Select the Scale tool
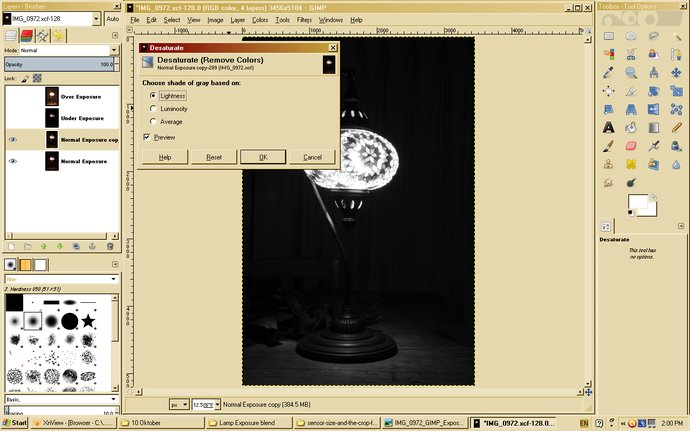The width and height of the screenshot is (690, 431). tap(676, 91)
